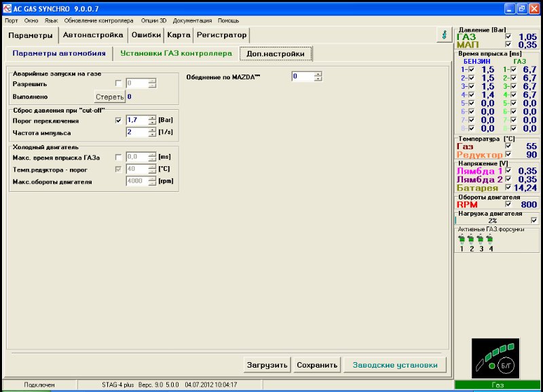543x392 pixels.
Task: Click the Б/Г fuel switch indicator
Action: (506, 366)
